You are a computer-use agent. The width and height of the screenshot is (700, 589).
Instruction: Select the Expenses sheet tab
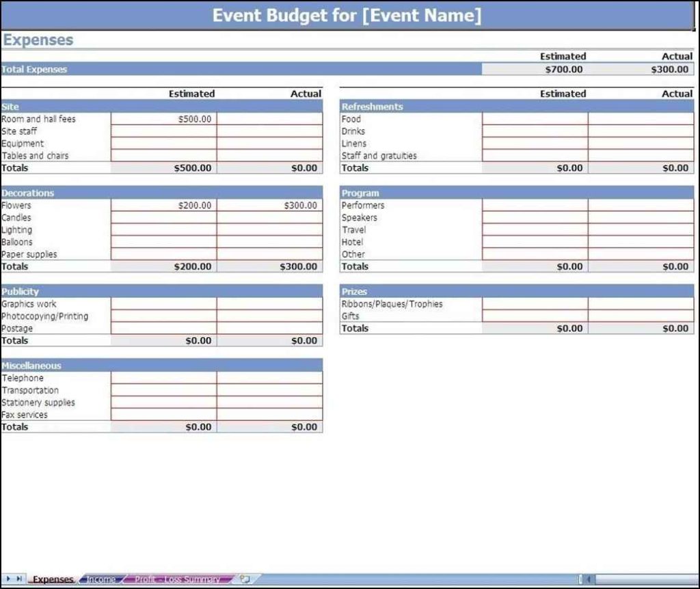(x=53, y=579)
